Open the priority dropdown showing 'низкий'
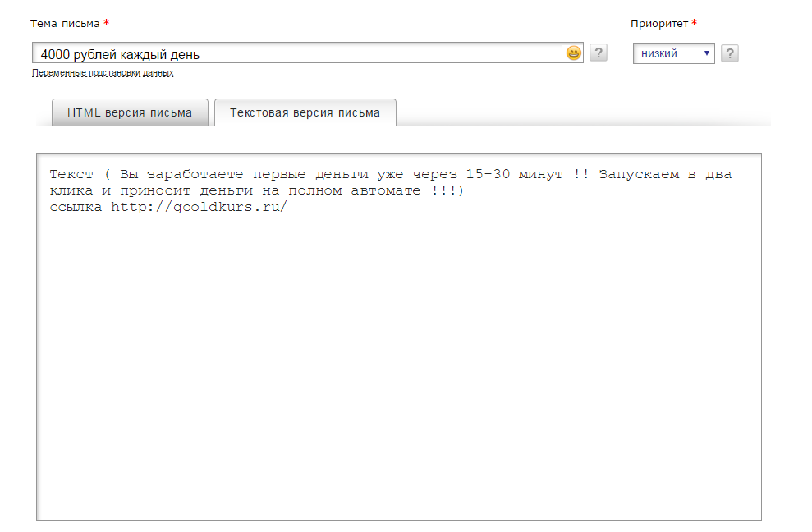The width and height of the screenshot is (812, 532). pos(674,53)
